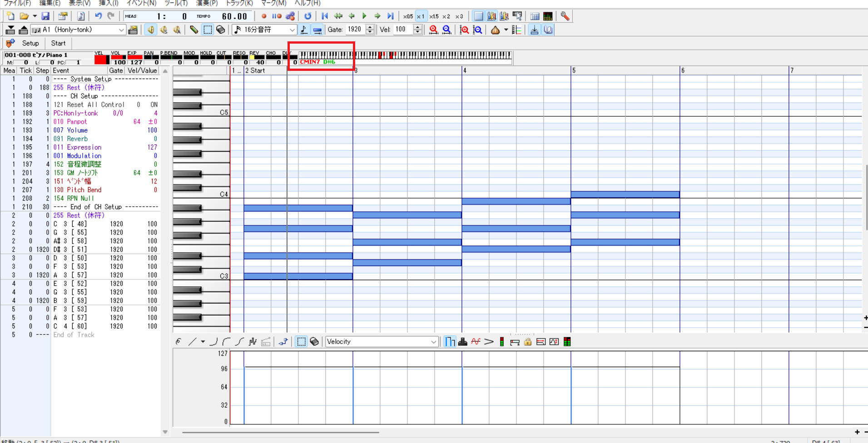868x443 pixels.
Task: Open the 16分音符 note length dropdown
Action: 292,30
